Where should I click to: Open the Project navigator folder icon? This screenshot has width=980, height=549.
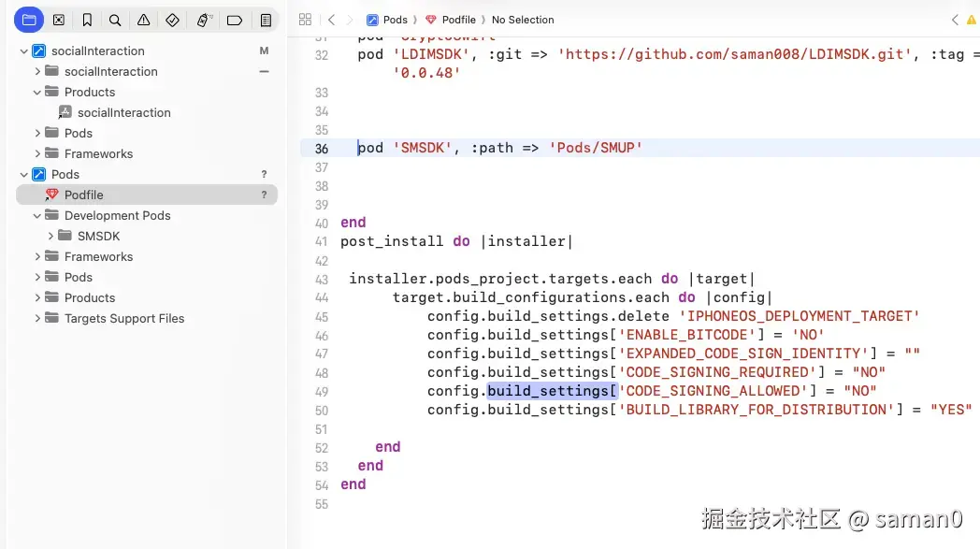click(x=29, y=20)
